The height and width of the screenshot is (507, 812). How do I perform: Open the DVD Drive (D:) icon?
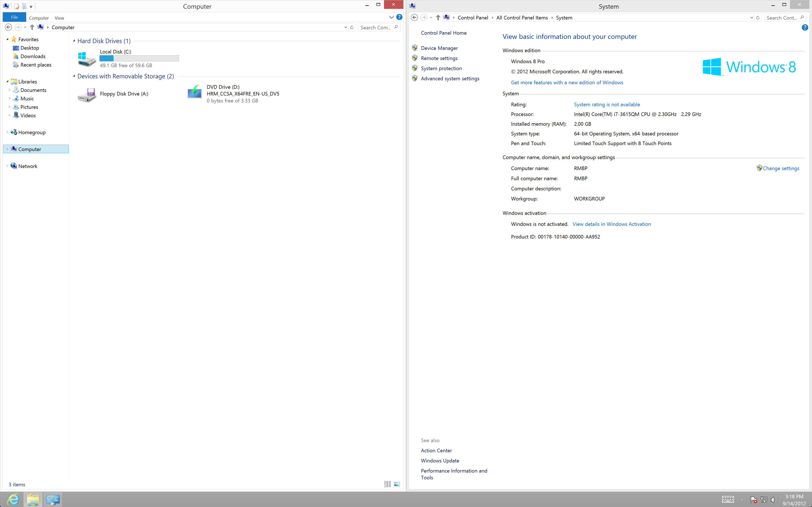(194, 92)
